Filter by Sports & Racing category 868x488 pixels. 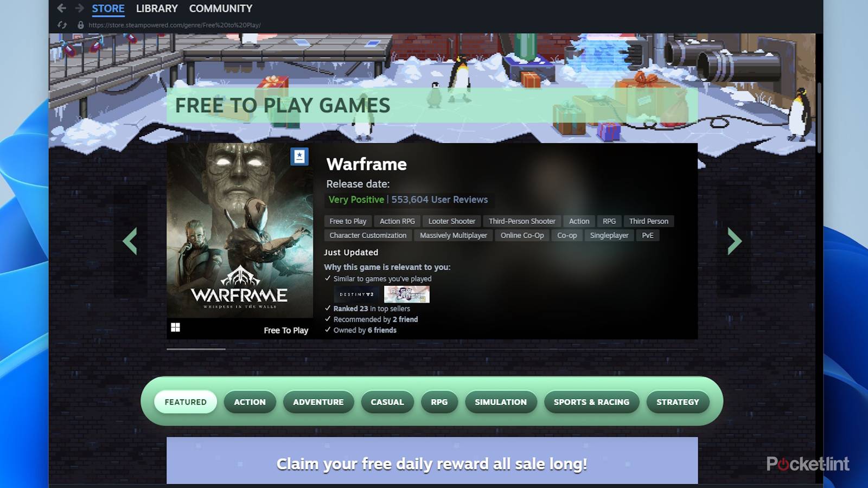[591, 402]
